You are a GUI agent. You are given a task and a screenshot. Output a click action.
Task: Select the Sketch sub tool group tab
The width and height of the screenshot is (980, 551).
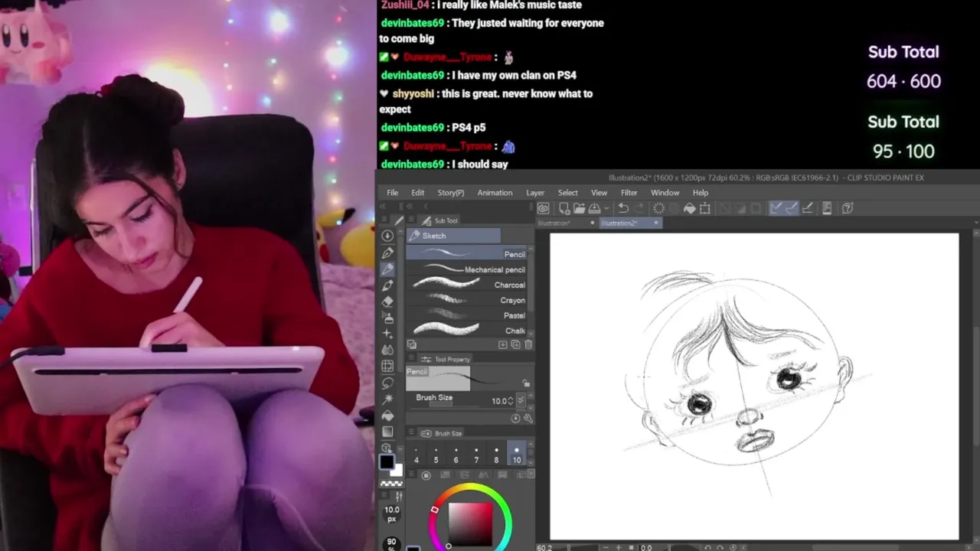(453, 236)
